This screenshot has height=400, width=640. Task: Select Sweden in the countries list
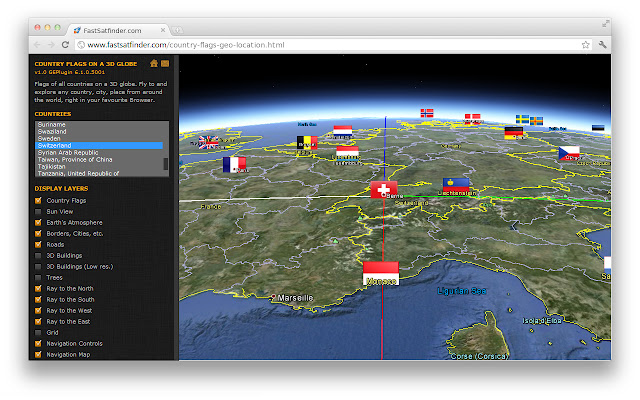pos(99,138)
